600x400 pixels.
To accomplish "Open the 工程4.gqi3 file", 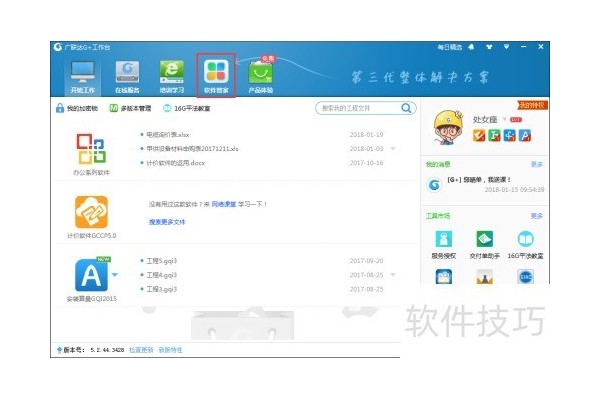I will tap(161, 275).
